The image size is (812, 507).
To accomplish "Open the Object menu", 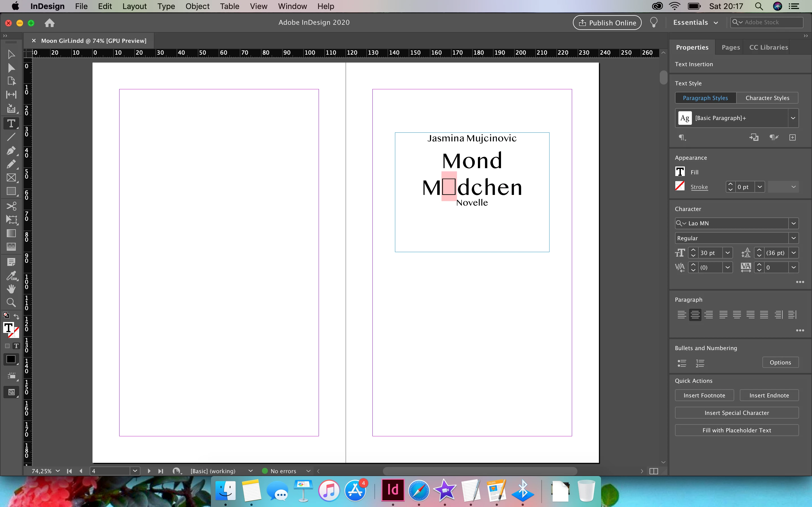I will pyautogui.click(x=197, y=6).
